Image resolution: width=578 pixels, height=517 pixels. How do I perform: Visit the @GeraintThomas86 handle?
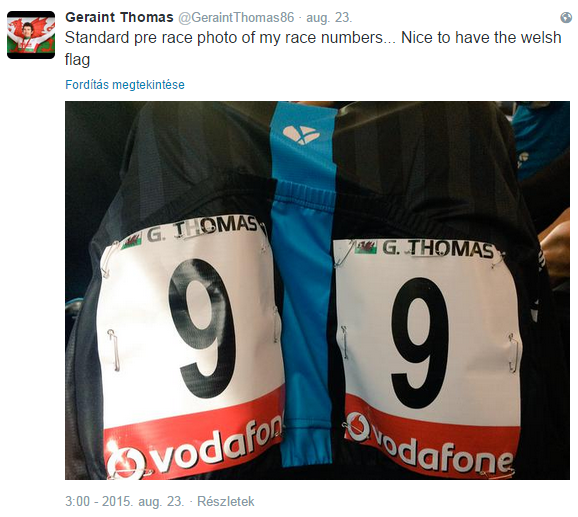pos(236,17)
